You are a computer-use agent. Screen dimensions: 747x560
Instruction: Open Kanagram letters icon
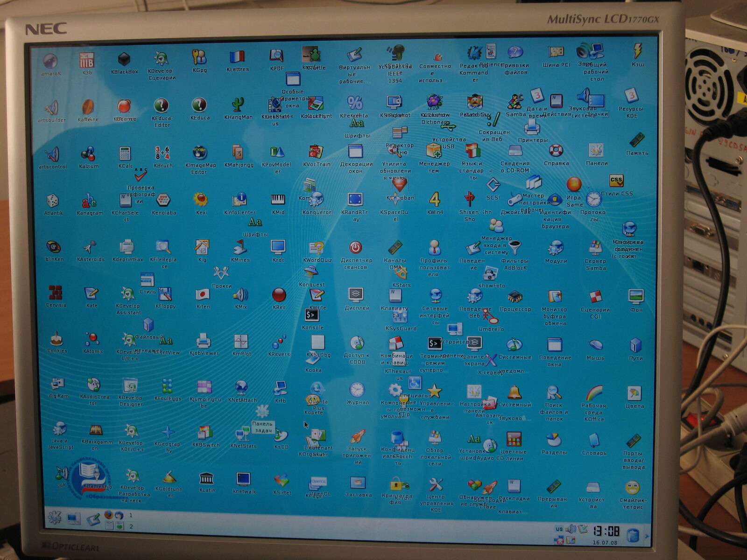tap(89, 201)
